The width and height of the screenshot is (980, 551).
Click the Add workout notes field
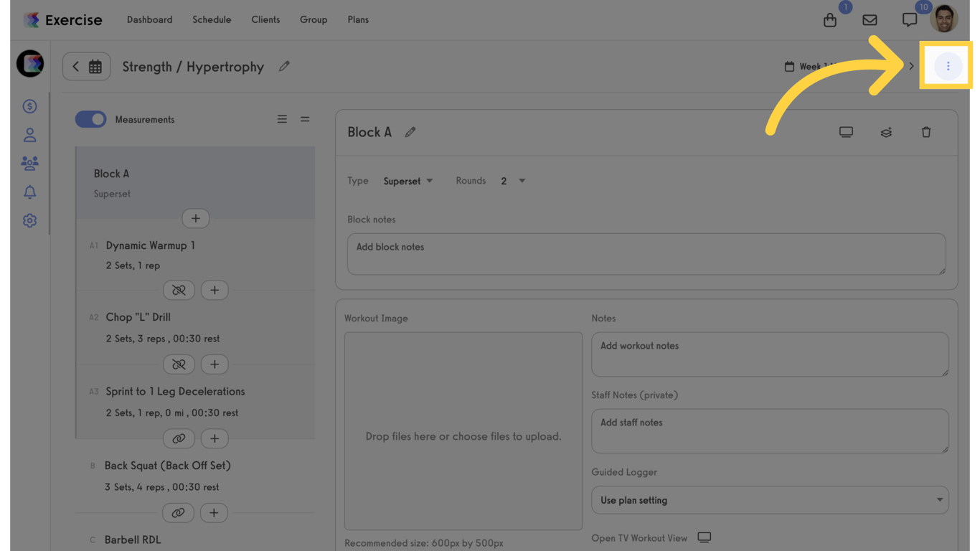[x=770, y=354]
